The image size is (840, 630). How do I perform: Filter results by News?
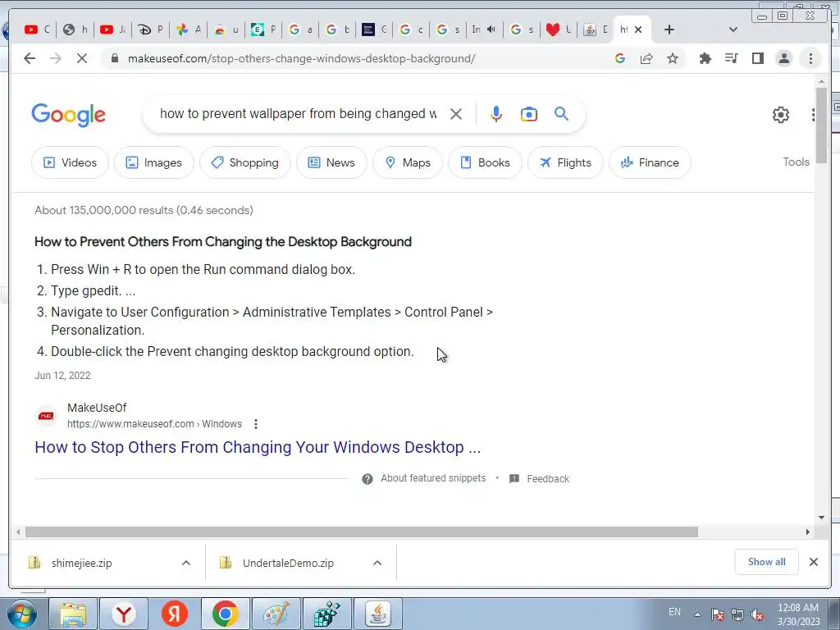tap(331, 162)
